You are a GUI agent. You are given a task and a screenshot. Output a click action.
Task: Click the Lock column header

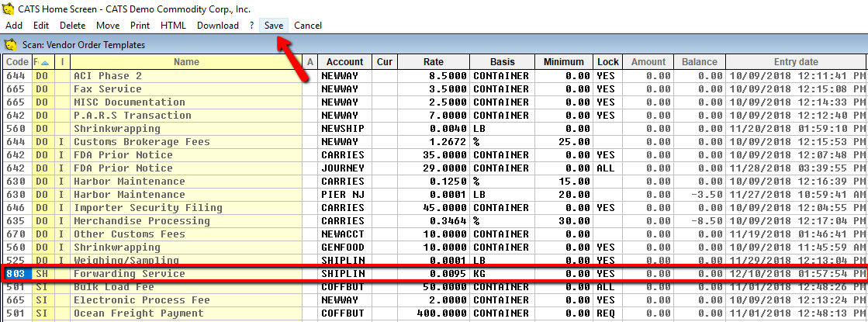(x=608, y=62)
